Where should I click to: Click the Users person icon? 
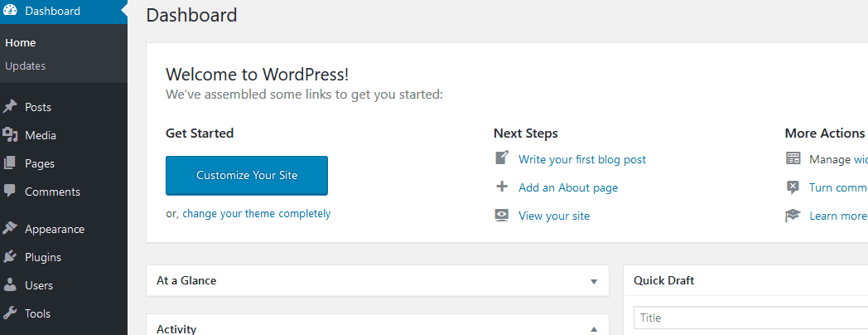[x=10, y=285]
